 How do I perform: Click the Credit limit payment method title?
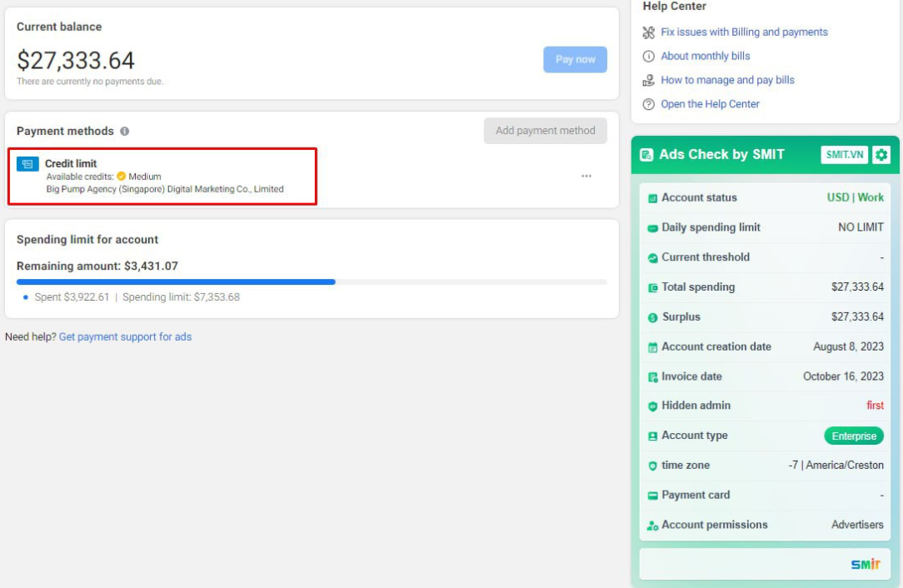point(71,163)
